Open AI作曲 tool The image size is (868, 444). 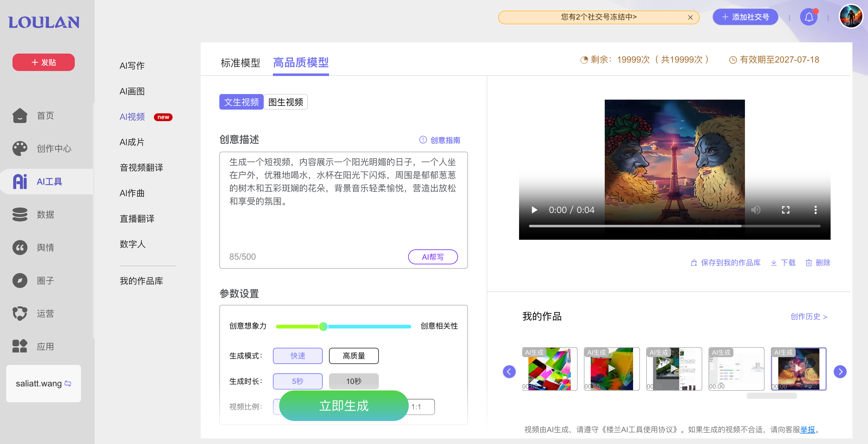coord(132,193)
